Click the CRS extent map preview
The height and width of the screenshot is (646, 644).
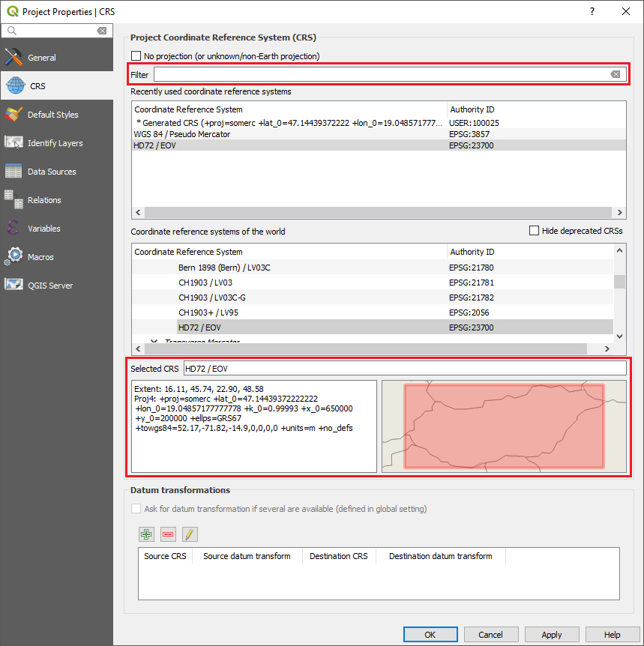504,426
